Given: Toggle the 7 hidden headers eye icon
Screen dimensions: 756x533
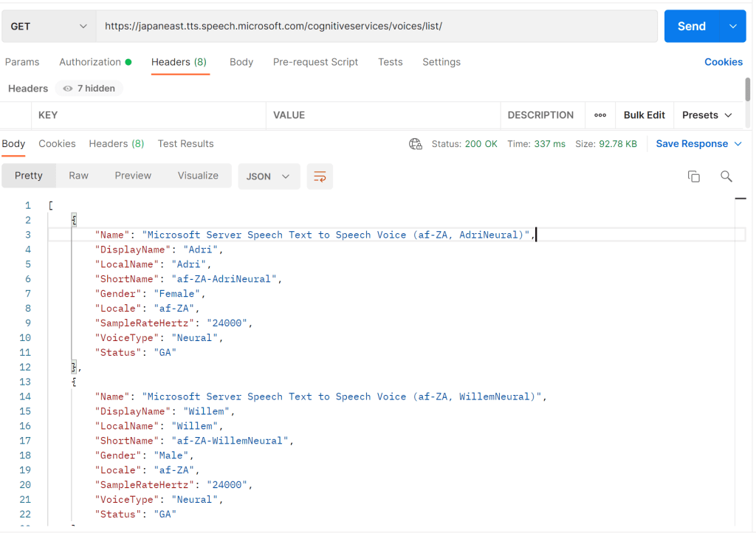Looking at the screenshot, I should [x=68, y=89].
